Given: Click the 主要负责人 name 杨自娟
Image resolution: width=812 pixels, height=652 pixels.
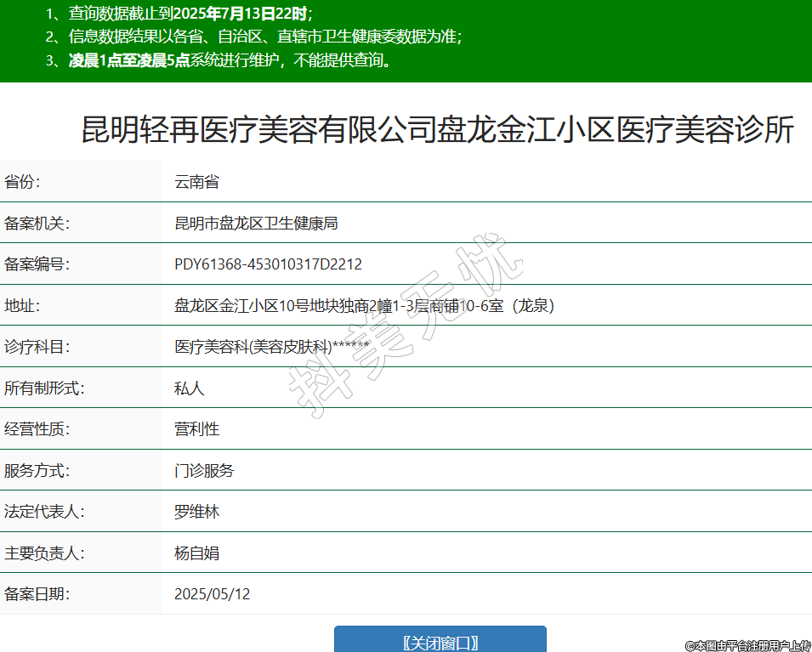Looking at the screenshot, I should [196, 553].
